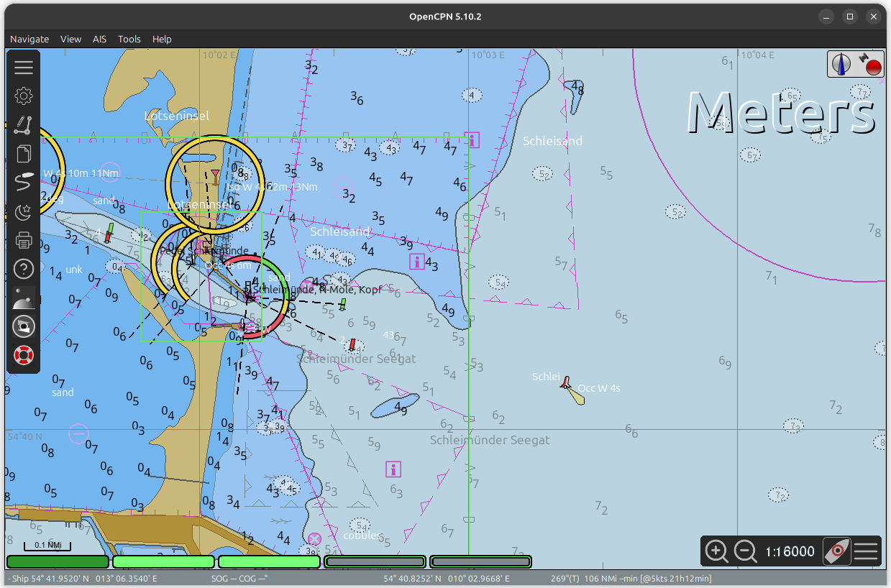
Task: Select second light green chart bar segment
Action: [163, 561]
